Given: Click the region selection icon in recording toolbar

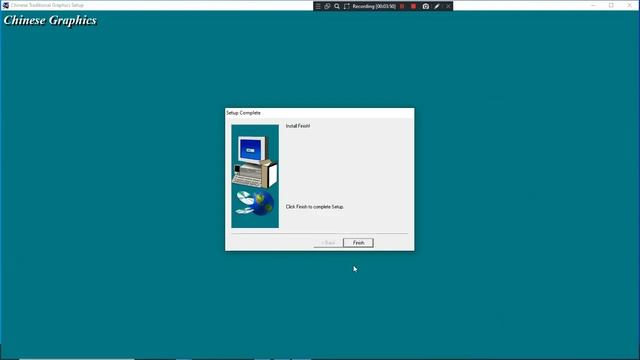Looking at the screenshot, I should pos(347,6).
